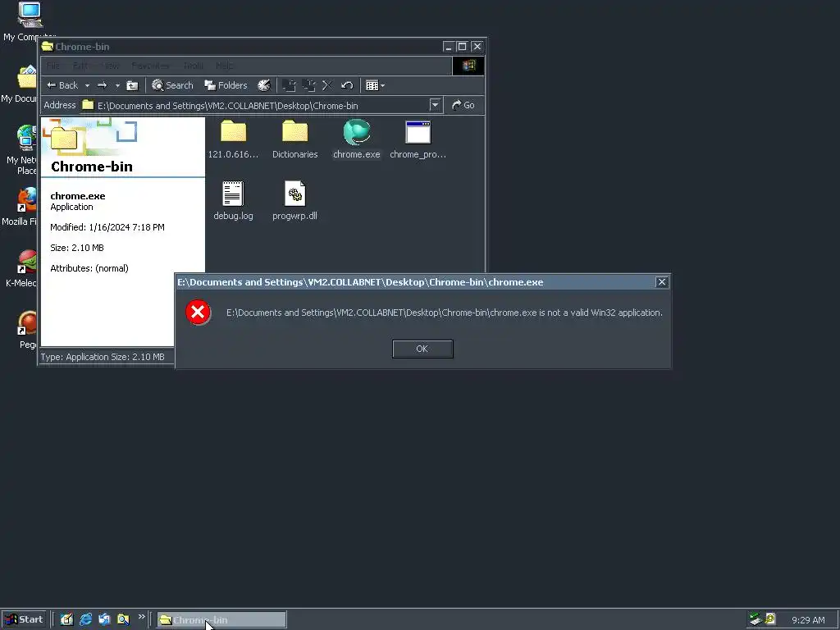Screen dimensions: 840x630
Task: Open the Tools menu
Action: (194, 66)
